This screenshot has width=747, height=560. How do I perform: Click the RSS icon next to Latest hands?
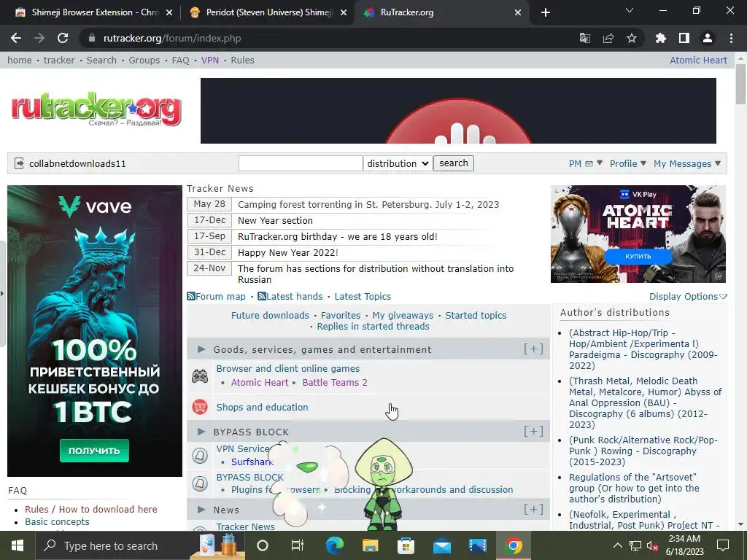click(262, 296)
